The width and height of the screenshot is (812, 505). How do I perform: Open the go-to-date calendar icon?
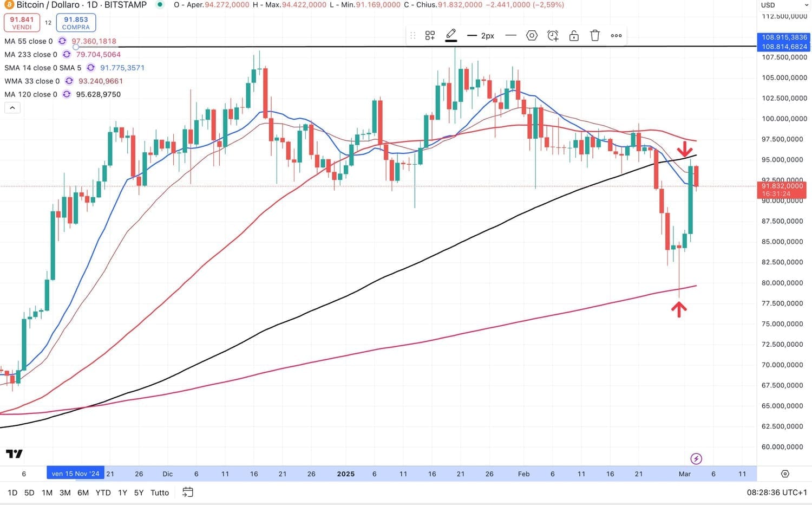coord(188,493)
